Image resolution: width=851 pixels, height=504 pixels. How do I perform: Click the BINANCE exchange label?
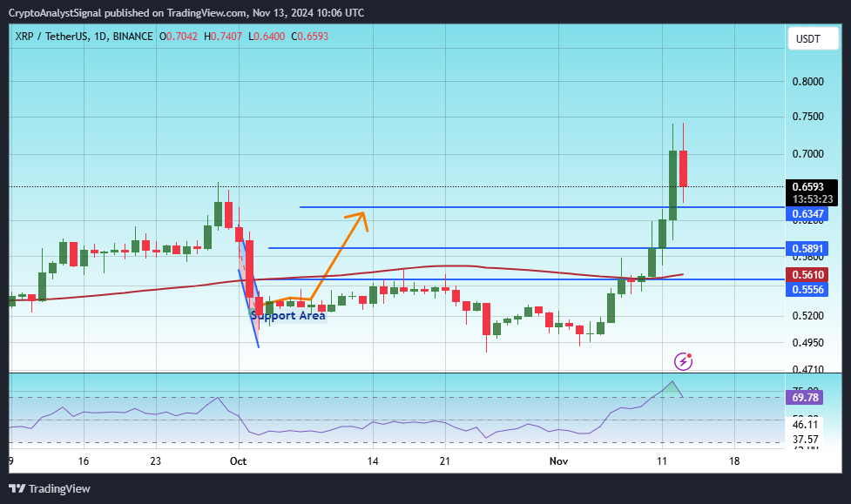(x=133, y=37)
